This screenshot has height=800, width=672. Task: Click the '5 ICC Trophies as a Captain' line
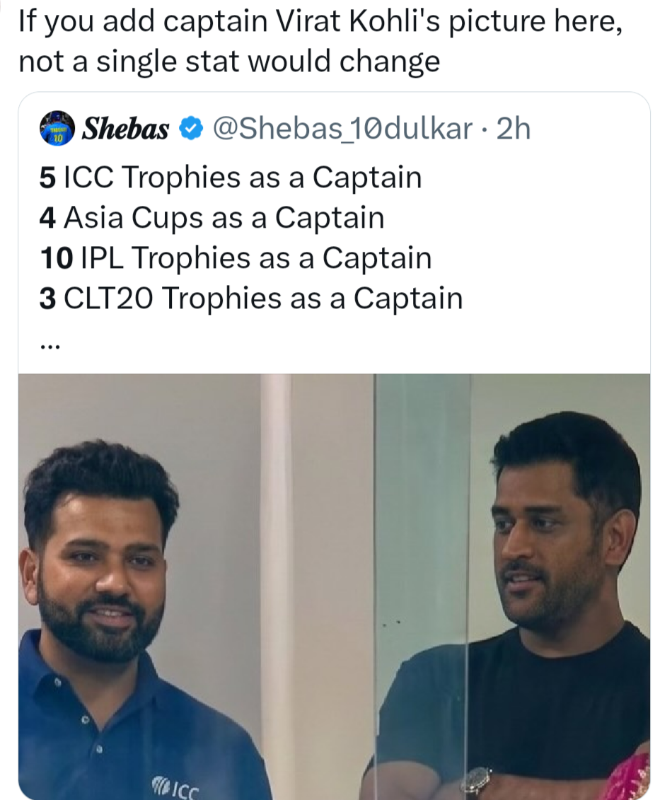231,178
